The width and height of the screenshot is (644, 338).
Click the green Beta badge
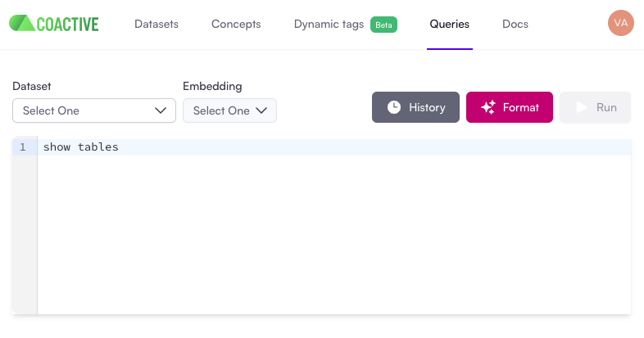[383, 25]
